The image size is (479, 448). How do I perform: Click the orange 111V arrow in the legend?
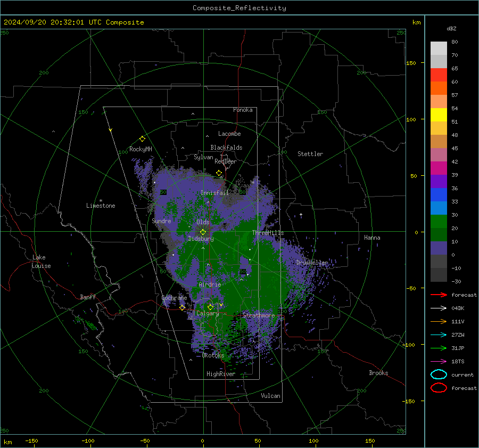tap(439, 321)
